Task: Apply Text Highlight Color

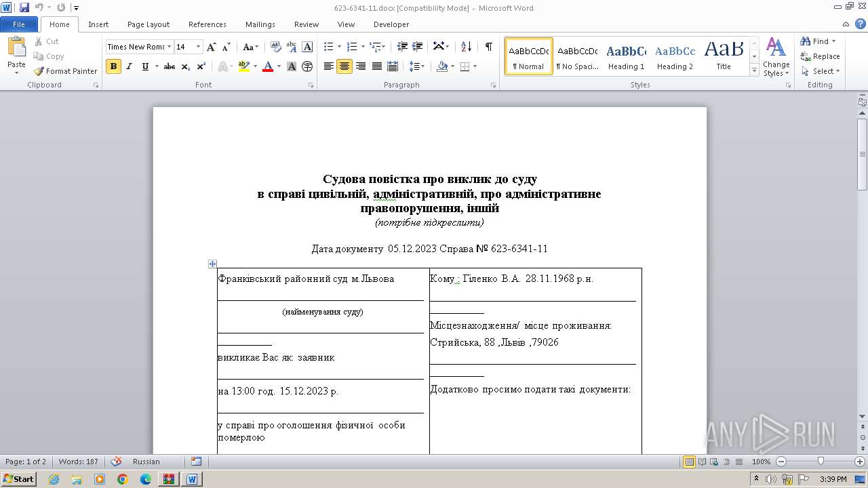Action: pos(244,66)
